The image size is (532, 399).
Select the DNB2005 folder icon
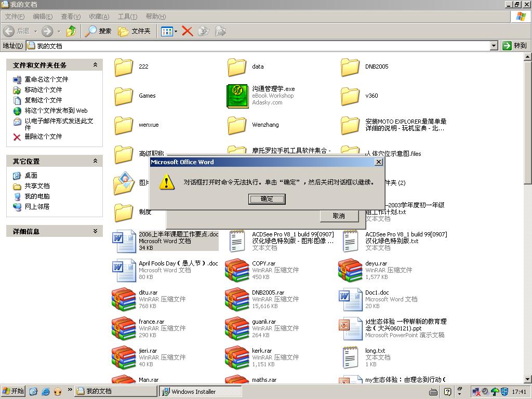click(350, 67)
